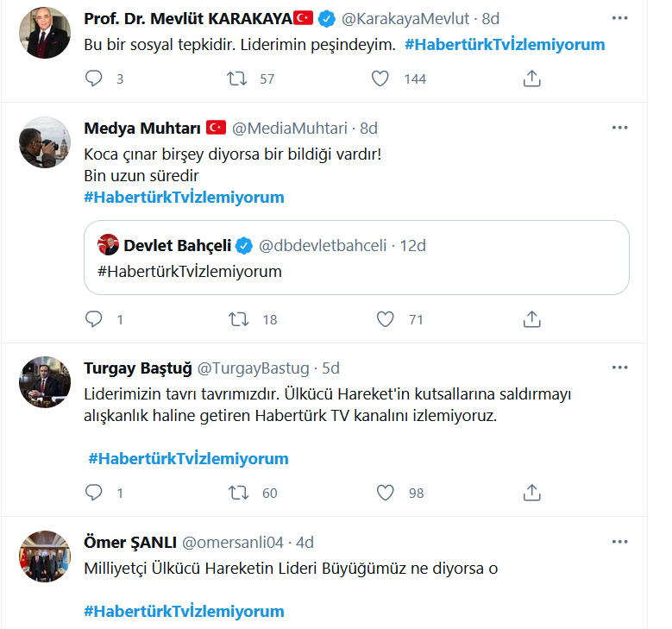Share Mevlüt Karakaya's tweet
The image size is (672, 629).
pyautogui.click(x=532, y=79)
